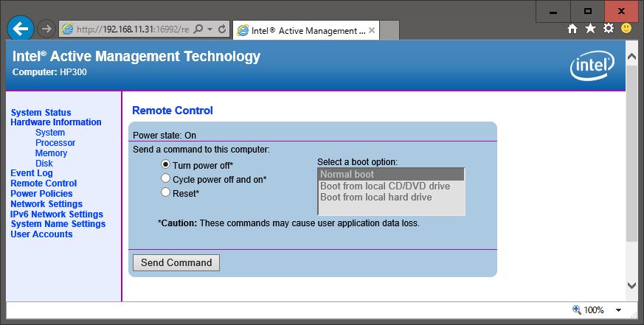Choose Normal boot in boot list

point(392,175)
